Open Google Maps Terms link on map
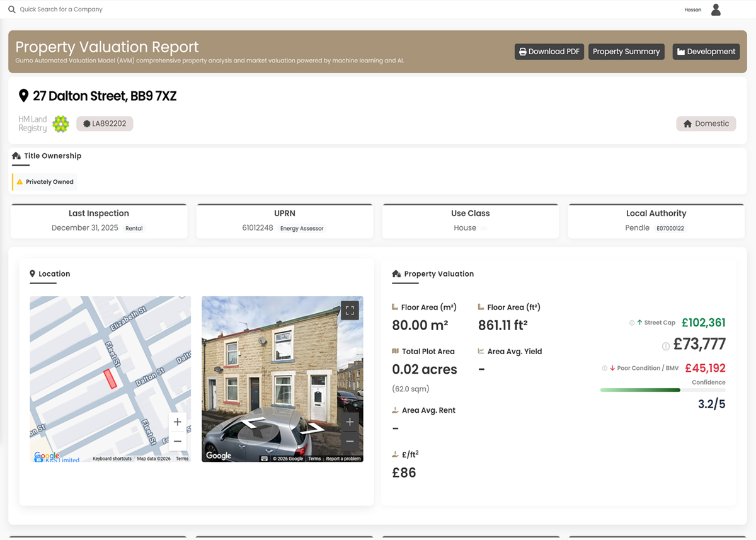Viewport: 756px width, 540px height. point(182,459)
